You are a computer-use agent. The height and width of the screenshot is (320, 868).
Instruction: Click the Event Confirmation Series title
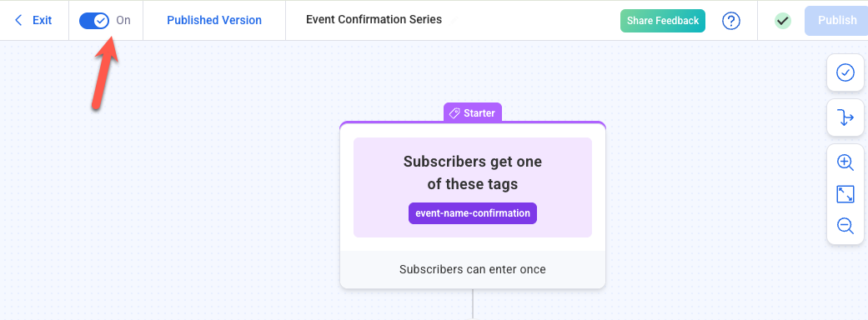[374, 20]
